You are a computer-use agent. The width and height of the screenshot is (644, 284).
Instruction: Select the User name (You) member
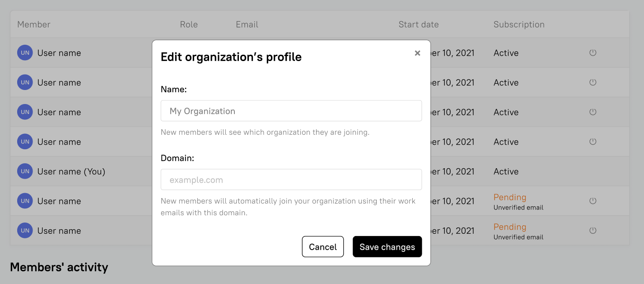coord(71,171)
